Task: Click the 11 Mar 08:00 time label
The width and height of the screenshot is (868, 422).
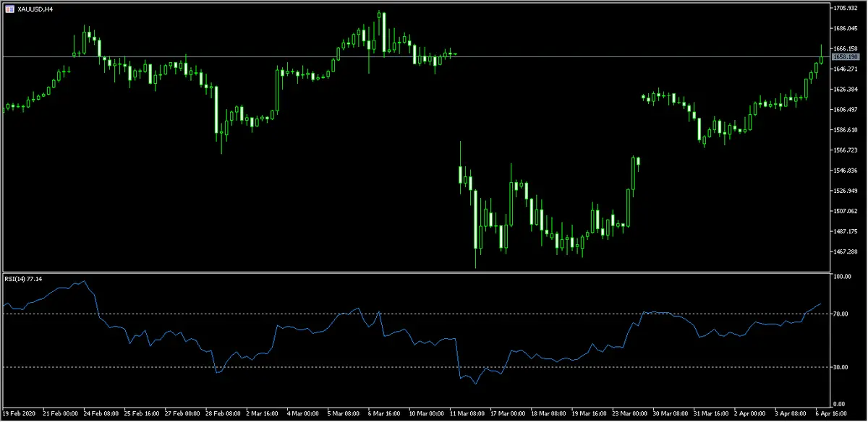Action: [469, 414]
